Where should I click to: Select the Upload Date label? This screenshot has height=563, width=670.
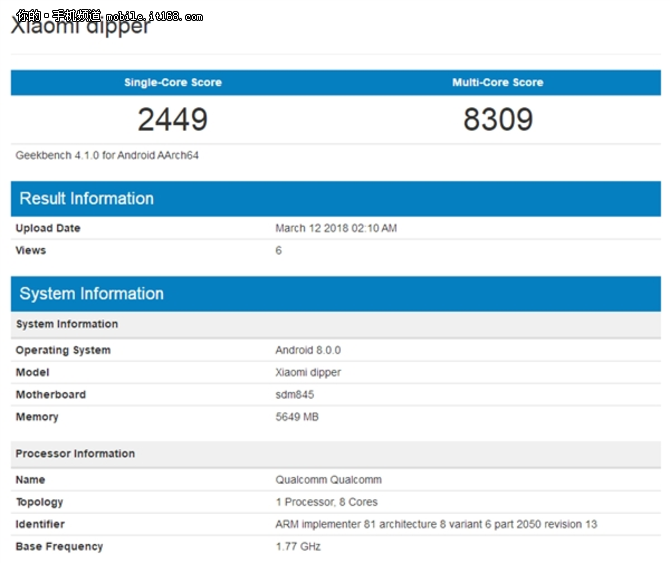(x=48, y=228)
